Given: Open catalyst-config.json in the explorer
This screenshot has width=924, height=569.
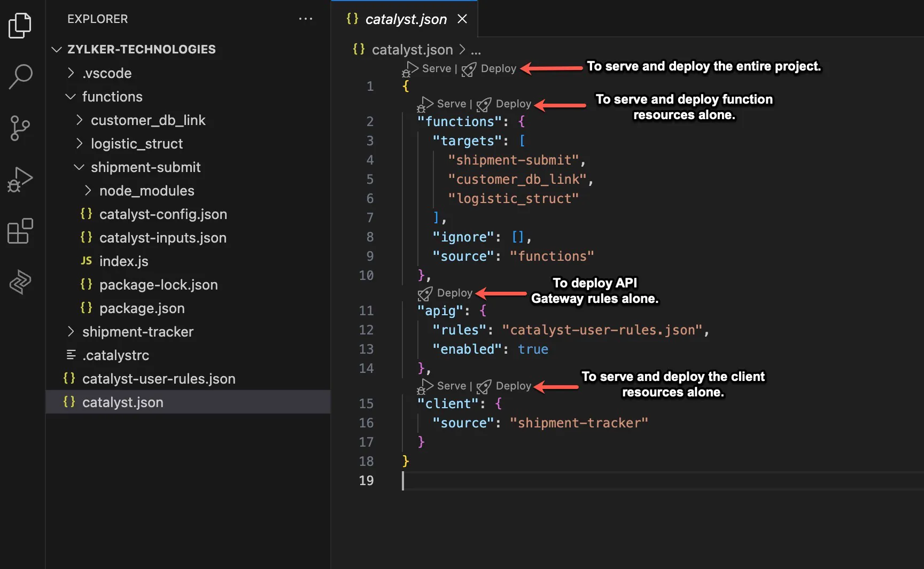Looking at the screenshot, I should click(x=188, y=214).
